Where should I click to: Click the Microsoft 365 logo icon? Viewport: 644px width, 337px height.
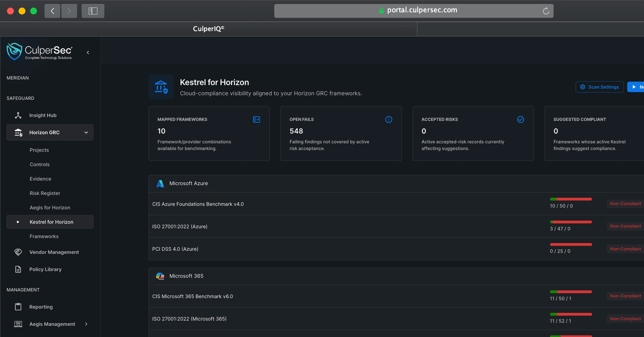click(x=160, y=276)
